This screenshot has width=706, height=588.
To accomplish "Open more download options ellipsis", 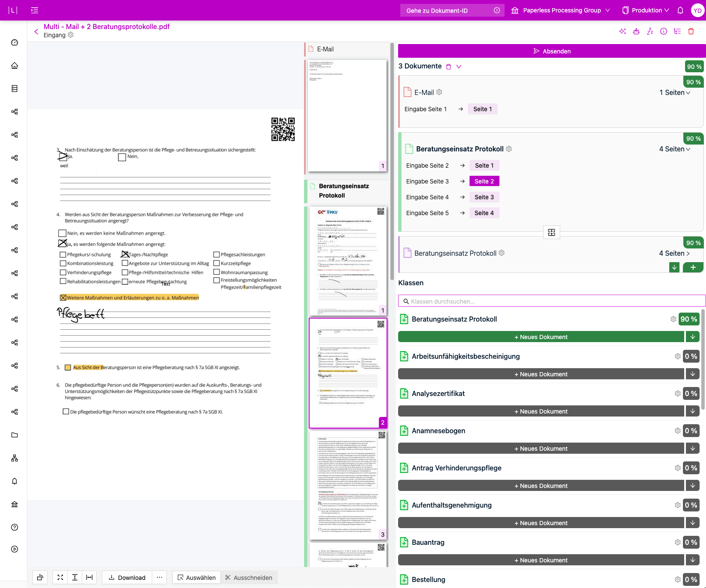I will pos(160,577).
